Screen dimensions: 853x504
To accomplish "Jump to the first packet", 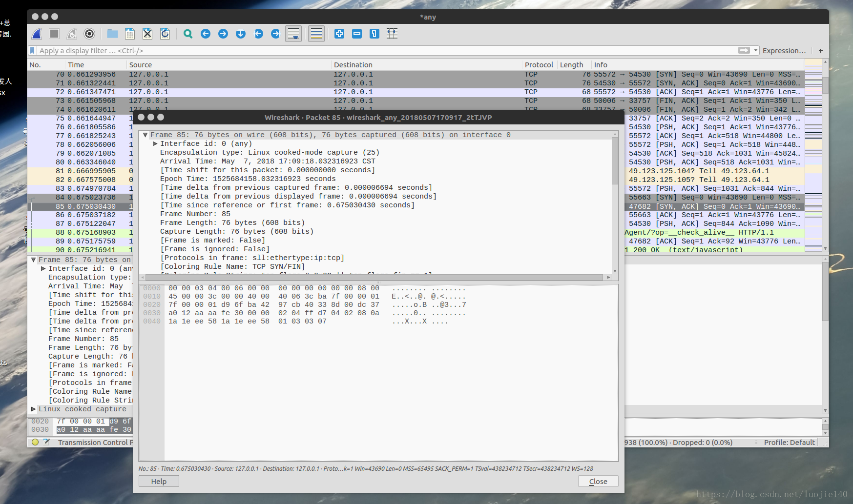I will point(258,34).
